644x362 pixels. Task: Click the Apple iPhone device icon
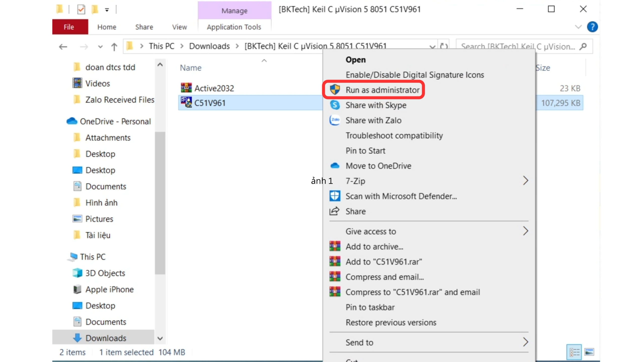77,289
